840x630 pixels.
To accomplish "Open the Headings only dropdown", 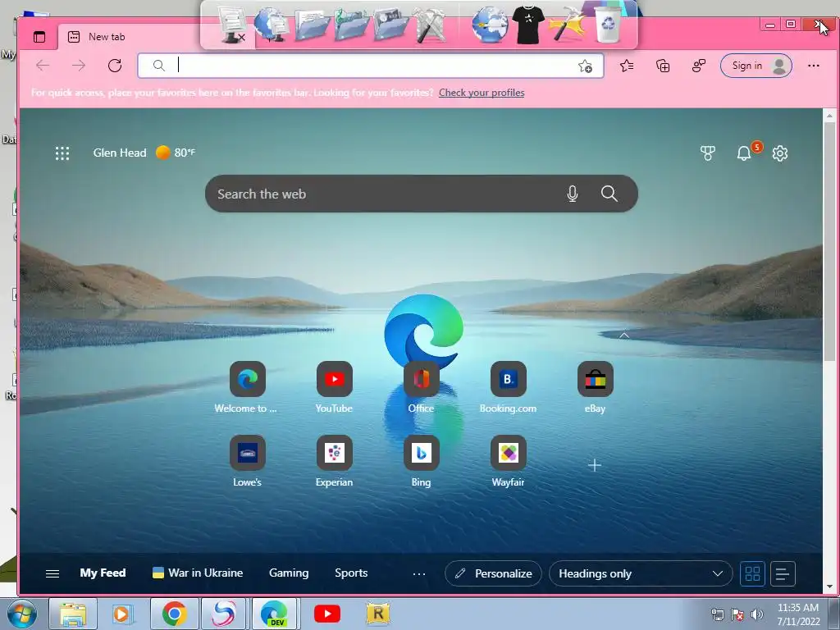I will coord(641,573).
